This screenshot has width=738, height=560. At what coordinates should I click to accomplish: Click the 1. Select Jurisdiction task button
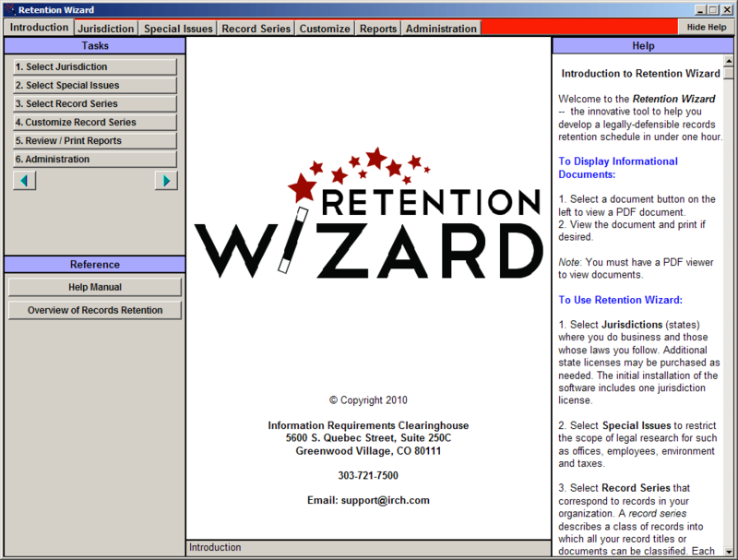coord(94,67)
